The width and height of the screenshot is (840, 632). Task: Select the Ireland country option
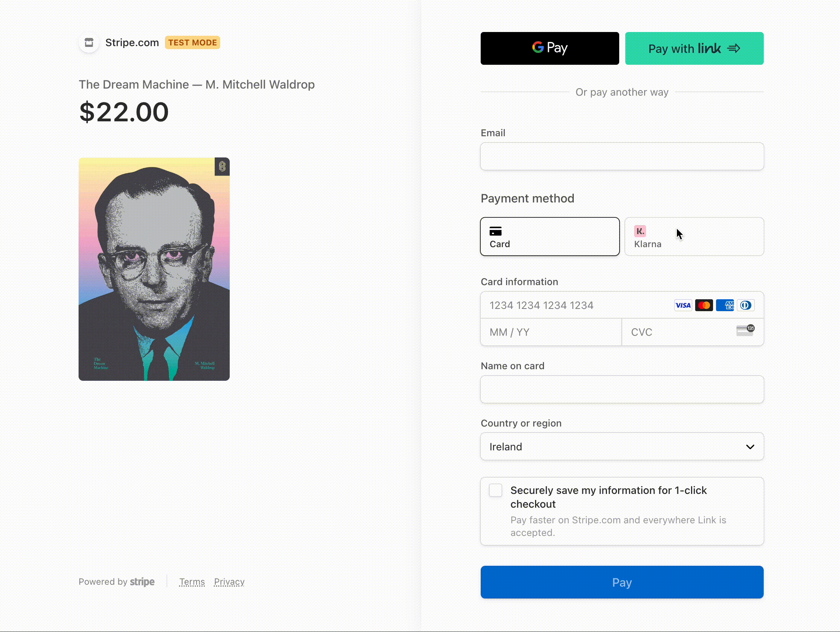click(x=621, y=446)
